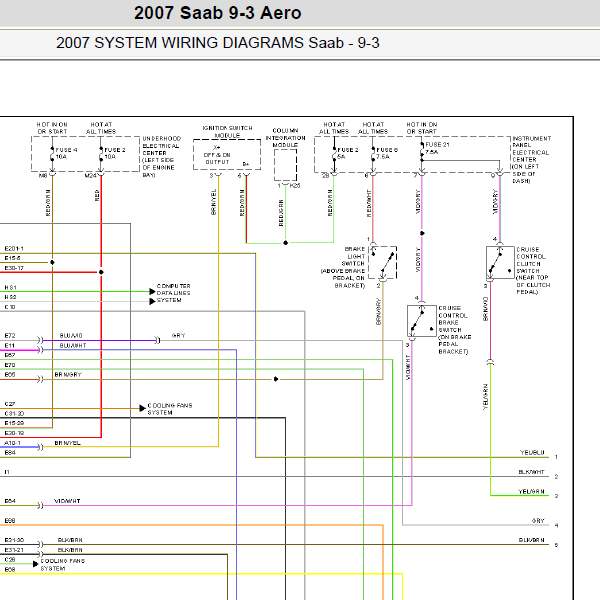Click the GRY label near E72 wire
Viewport: 600px width, 600px height.
[x=179, y=336]
